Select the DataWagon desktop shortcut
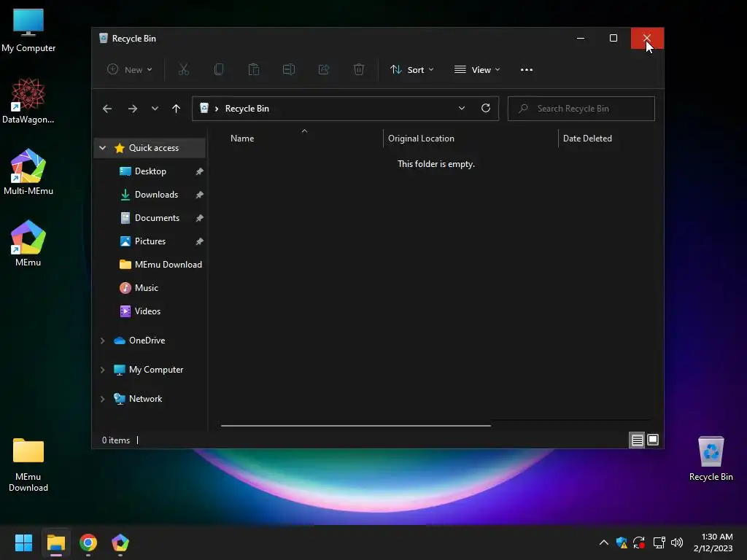 [28, 101]
